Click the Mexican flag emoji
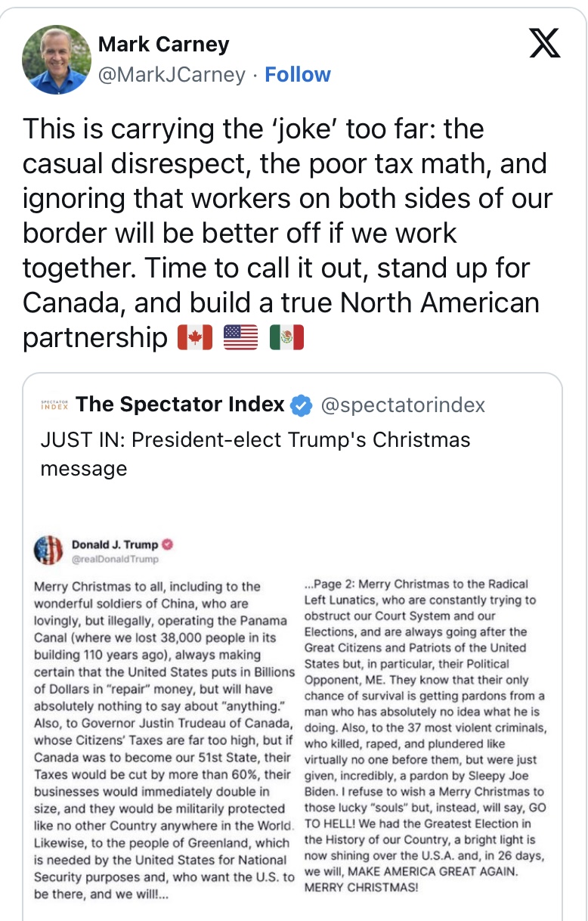588x921 pixels. point(286,337)
